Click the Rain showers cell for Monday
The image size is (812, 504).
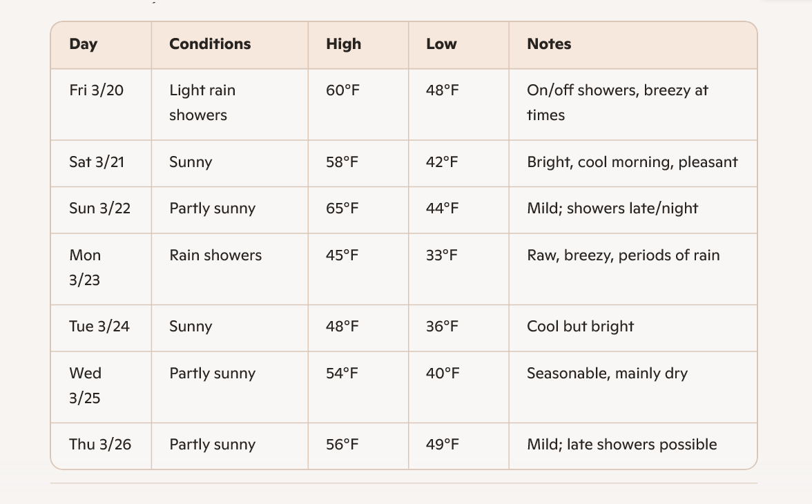[x=215, y=255]
